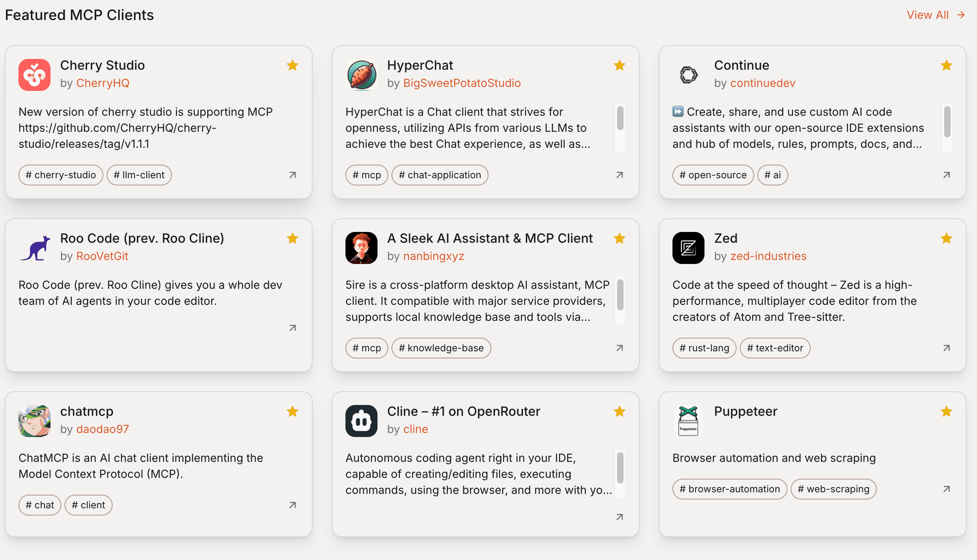The width and height of the screenshot is (977, 560).
Task: Click the Roo Code (prev. Roo Cline) title
Action: click(142, 238)
